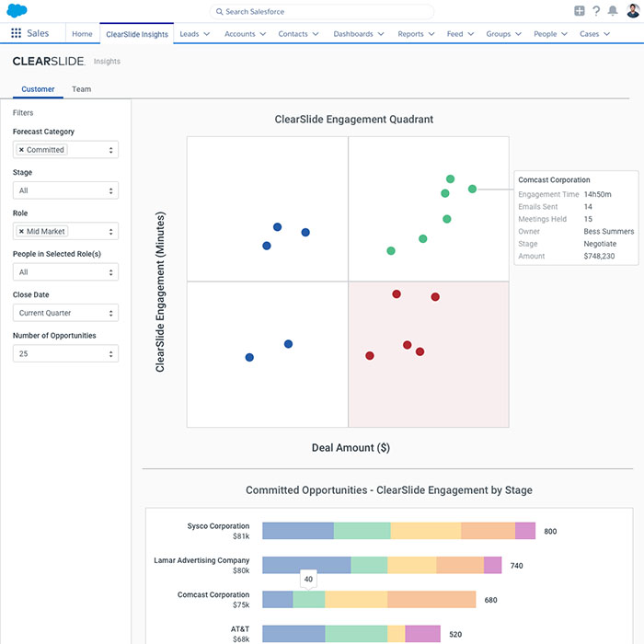This screenshot has width=644, height=644.
Task: Open the Reports tab
Action: 410,34
